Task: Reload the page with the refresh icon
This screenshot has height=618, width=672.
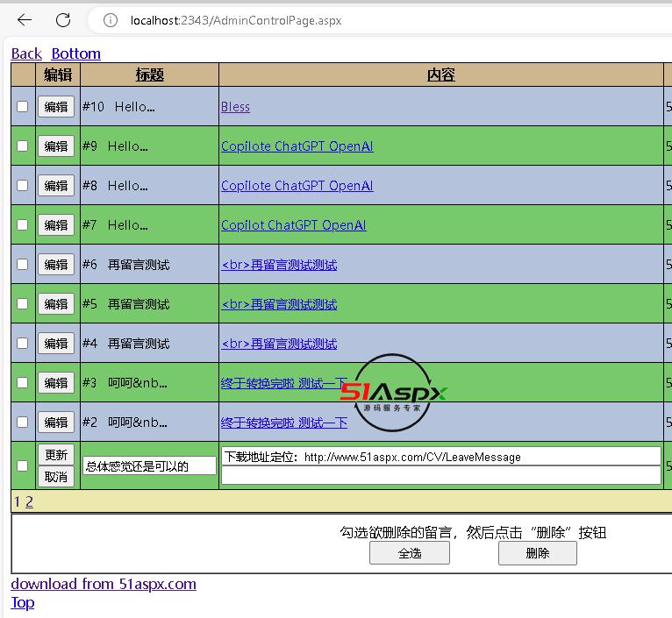Action: coord(63,19)
